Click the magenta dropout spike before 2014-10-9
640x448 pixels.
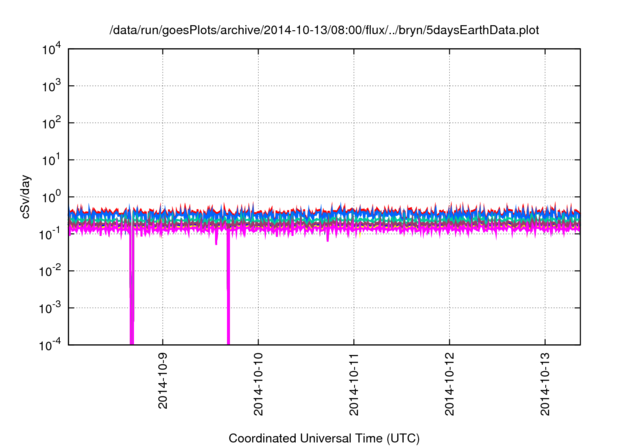coord(131,286)
